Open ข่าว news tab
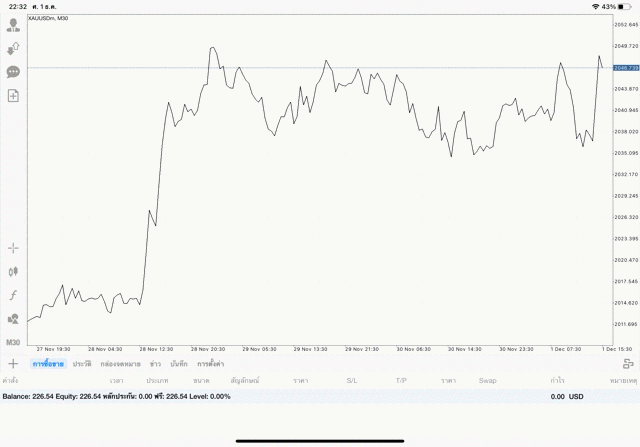Screen dimensions: 640x447 click(x=154, y=364)
